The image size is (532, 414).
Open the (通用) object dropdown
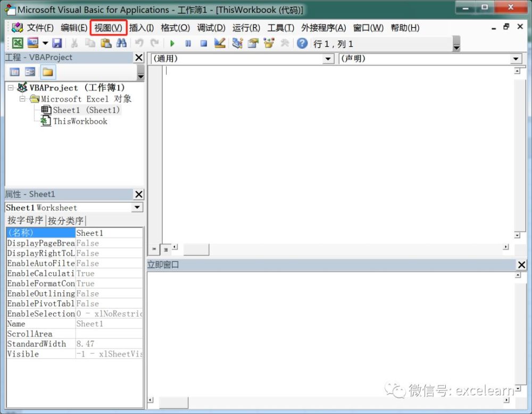tap(328, 59)
